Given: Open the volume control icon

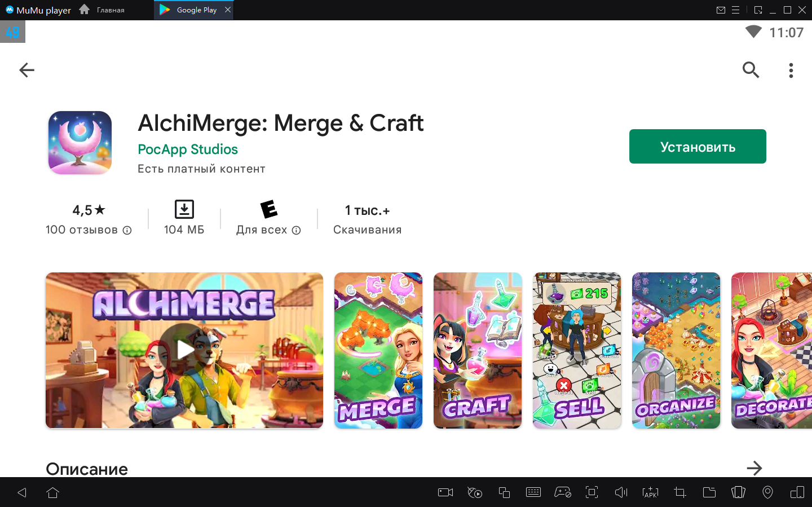Looking at the screenshot, I should [x=621, y=492].
